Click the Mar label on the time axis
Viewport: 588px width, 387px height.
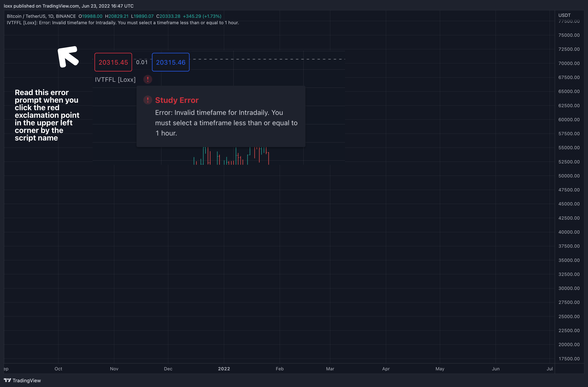pyautogui.click(x=330, y=369)
